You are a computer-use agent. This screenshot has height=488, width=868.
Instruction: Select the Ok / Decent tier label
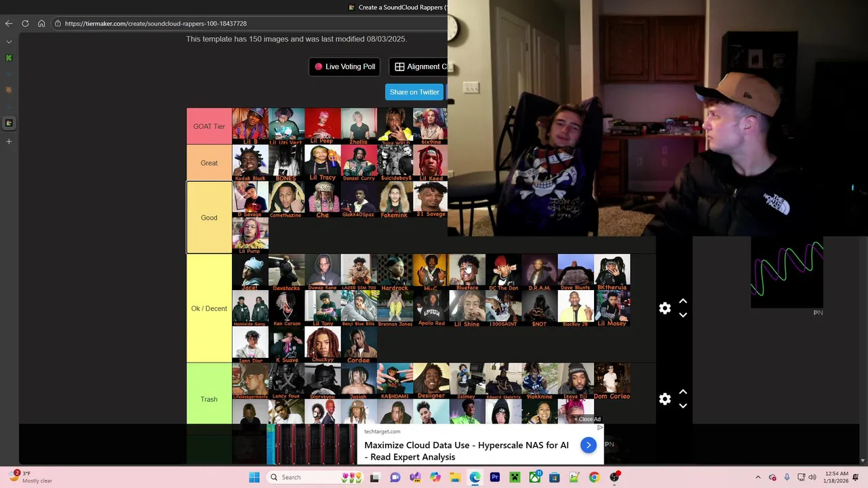click(209, 308)
